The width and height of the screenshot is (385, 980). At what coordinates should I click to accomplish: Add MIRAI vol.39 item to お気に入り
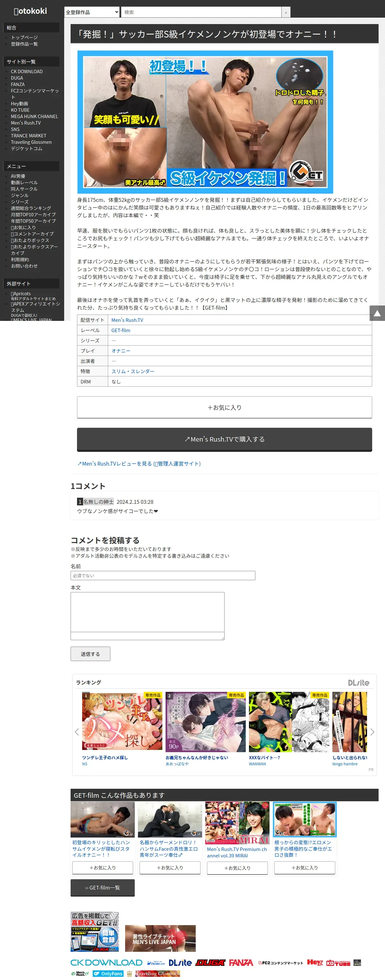[x=237, y=868]
